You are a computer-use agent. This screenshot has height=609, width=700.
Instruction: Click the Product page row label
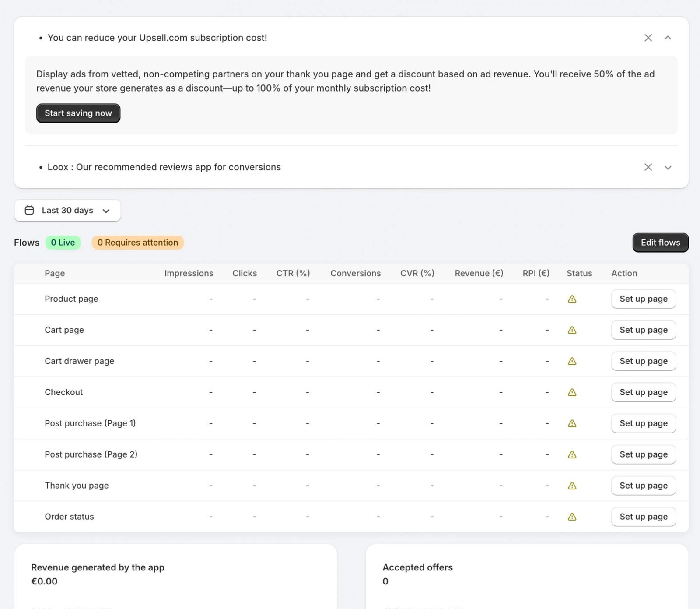pos(71,299)
